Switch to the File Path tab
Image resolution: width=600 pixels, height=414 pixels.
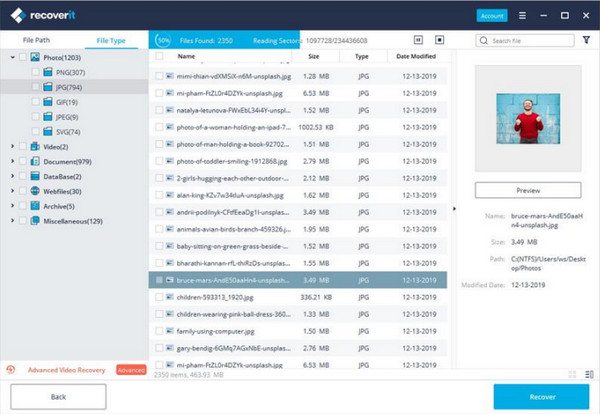pos(39,40)
